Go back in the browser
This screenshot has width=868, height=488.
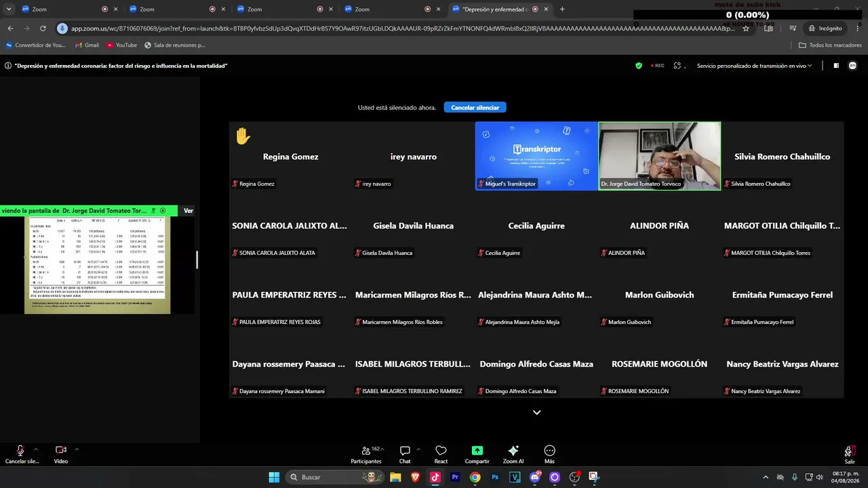click(x=10, y=28)
